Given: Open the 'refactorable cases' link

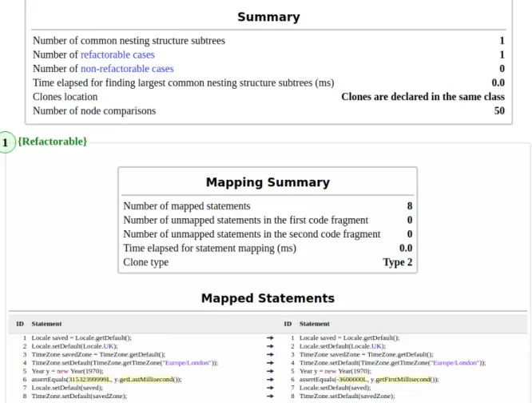Looking at the screenshot, I should coord(117,54).
